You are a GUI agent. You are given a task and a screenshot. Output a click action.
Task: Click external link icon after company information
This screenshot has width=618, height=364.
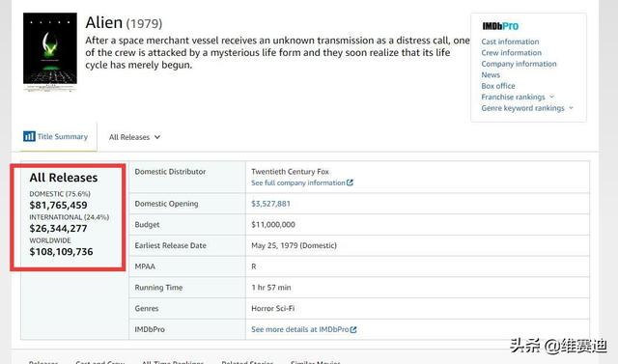coord(350,182)
